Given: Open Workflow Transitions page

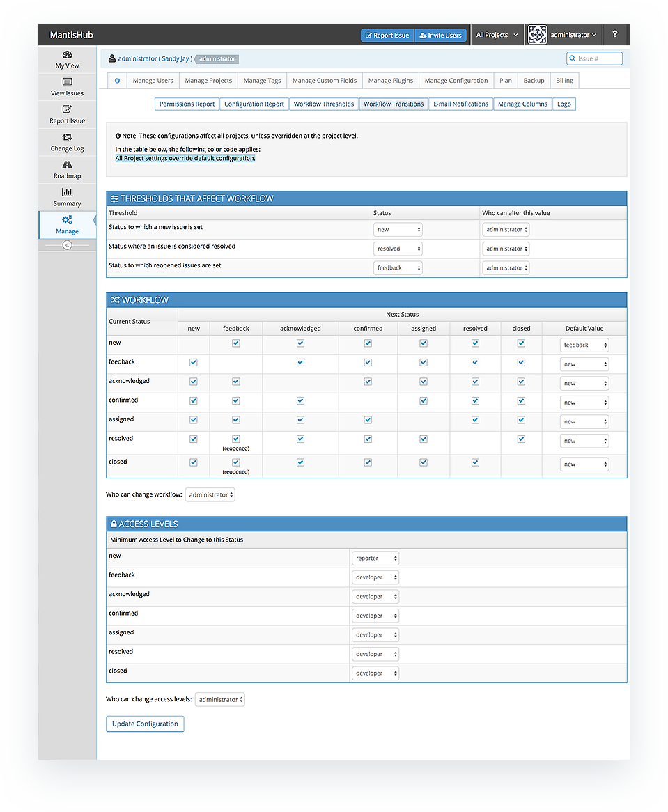Looking at the screenshot, I should [x=394, y=104].
